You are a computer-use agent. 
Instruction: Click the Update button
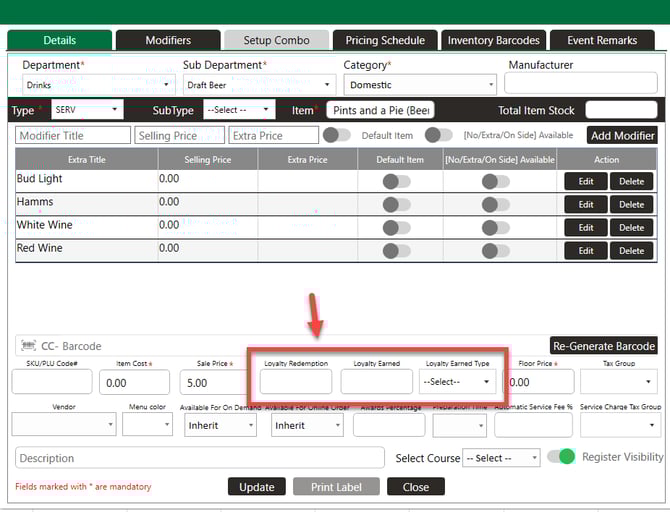pos(256,487)
